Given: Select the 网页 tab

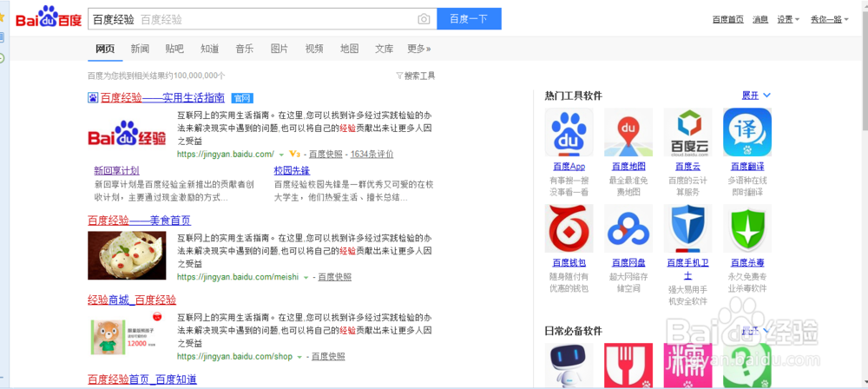Looking at the screenshot, I should (105, 49).
